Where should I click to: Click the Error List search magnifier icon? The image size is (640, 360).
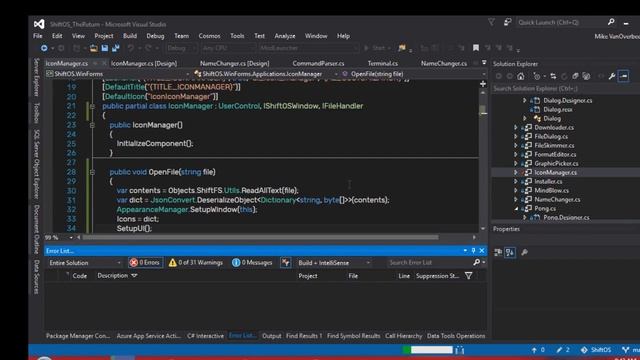pyautogui.click(x=476, y=263)
